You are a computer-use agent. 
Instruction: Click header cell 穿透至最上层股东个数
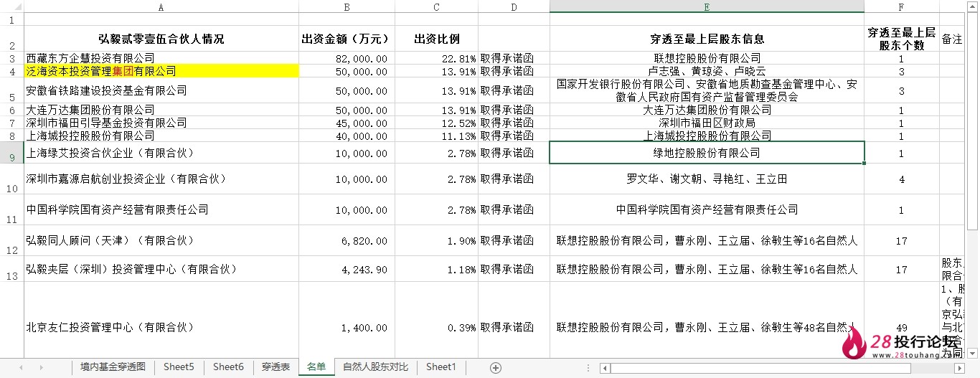[x=901, y=39]
